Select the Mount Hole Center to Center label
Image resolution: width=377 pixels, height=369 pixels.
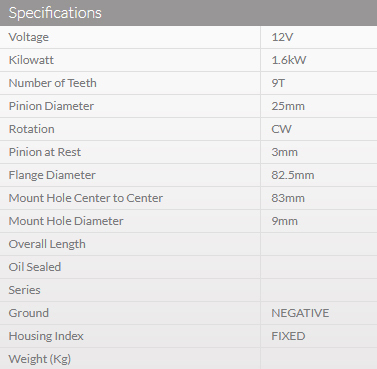pos(86,198)
